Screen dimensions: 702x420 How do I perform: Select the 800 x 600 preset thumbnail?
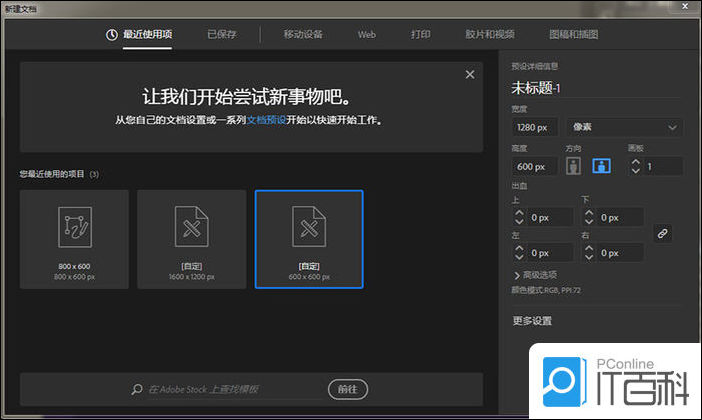click(74, 238)
